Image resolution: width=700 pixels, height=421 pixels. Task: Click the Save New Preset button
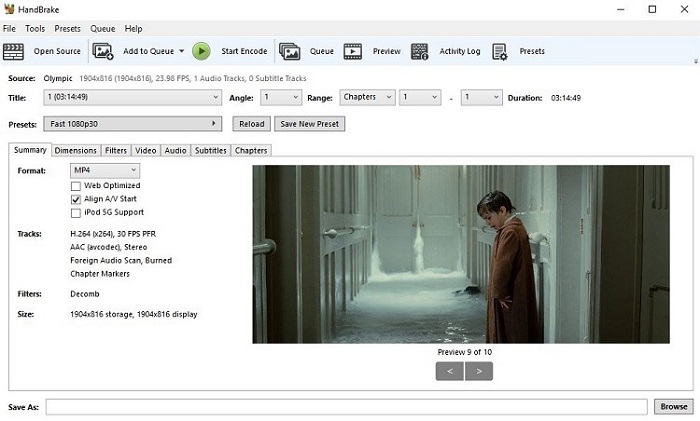tap(309, 124)
